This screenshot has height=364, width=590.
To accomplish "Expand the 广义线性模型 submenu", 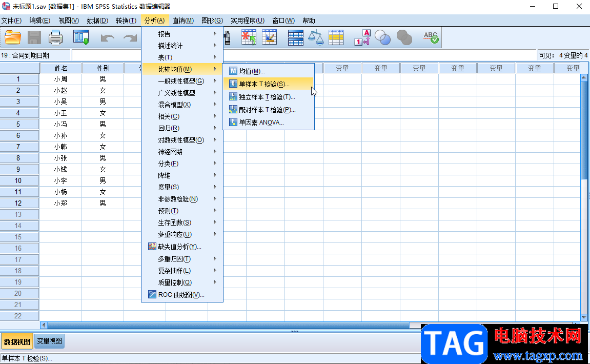I will tap(182, 93).
